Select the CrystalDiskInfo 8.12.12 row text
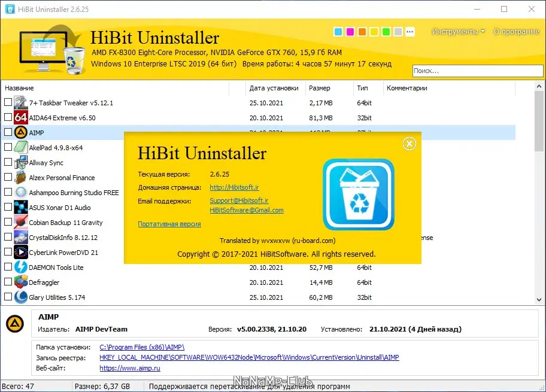 pos(63,238)
